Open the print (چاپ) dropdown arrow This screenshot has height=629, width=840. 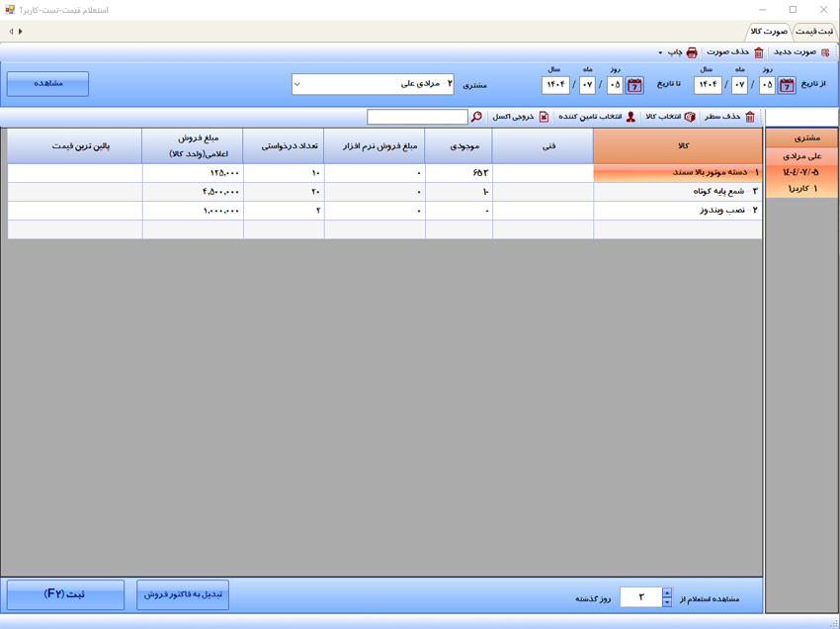[660, 53]
